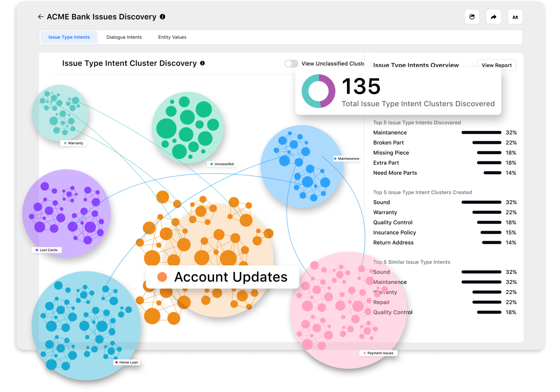Click the Warranty cluster label marker
This screenshot has width=560, height=392.
point(73,143)
